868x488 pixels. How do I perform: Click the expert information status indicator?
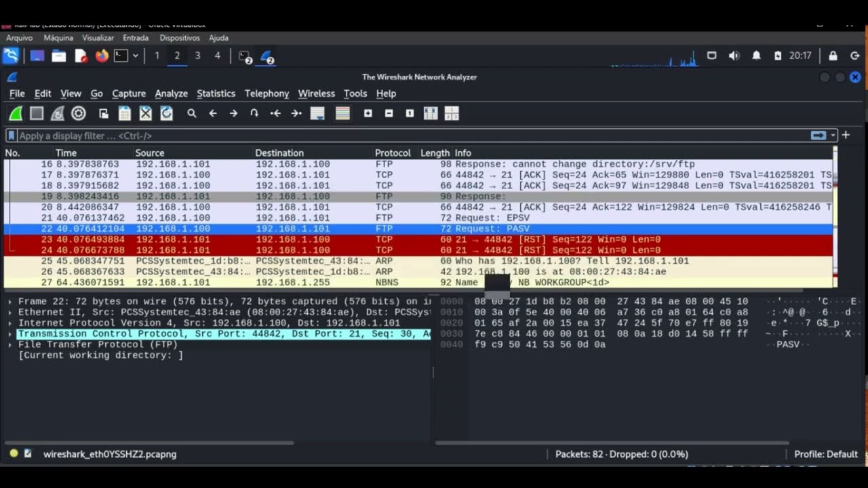pos(14,453)
